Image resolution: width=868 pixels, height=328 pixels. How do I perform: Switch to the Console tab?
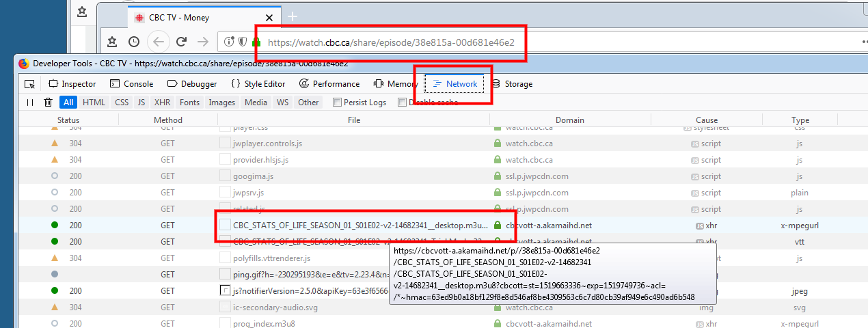pos(131,84)
